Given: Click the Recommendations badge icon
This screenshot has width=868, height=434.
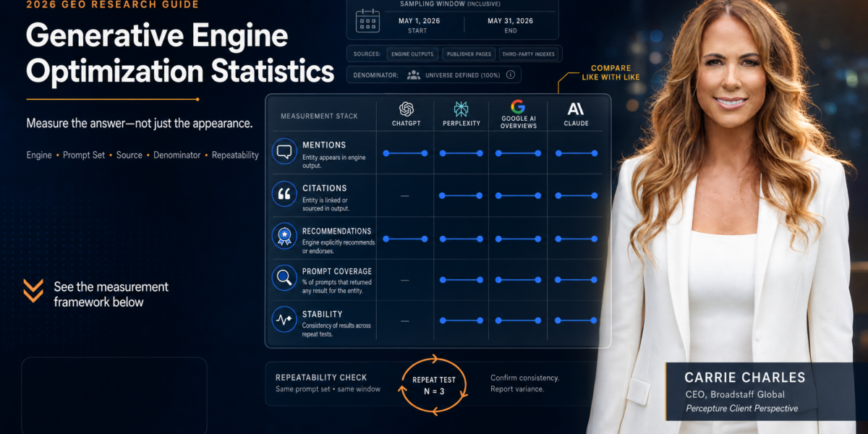Looking at the screenshot, I should (x=284, y=236).
